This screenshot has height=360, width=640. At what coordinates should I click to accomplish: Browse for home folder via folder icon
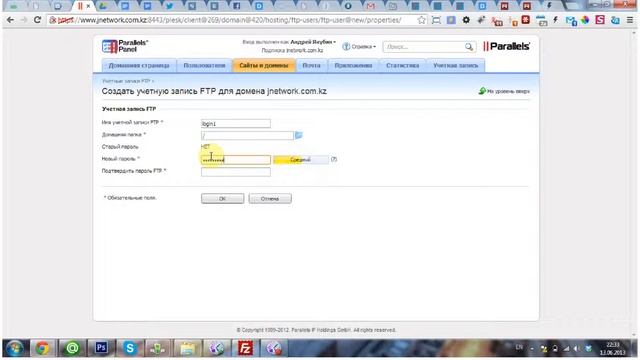pos(298,135)
